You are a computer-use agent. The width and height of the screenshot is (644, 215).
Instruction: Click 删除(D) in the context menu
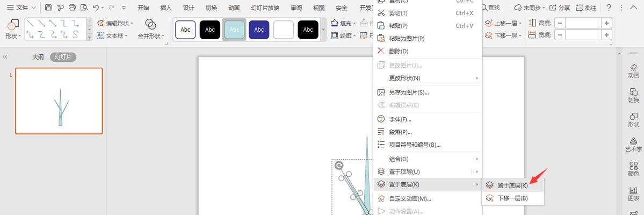[399, 51]
